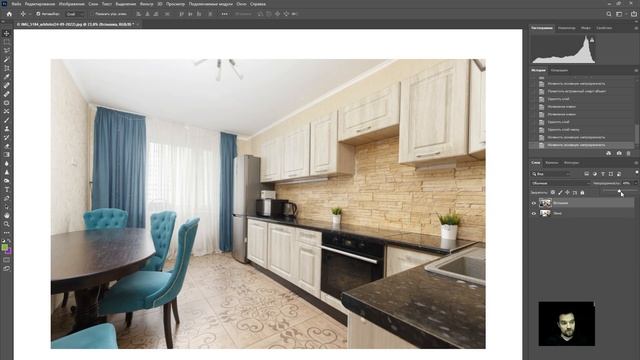Open the Histogram panel menu

click(636, 28)
